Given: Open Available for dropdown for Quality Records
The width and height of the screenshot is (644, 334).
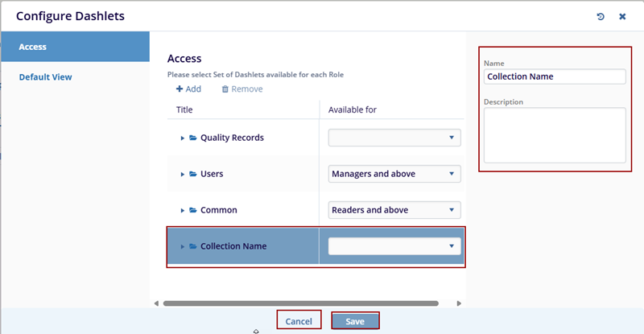Looking at the screenshot, I should tap(394, 138).
